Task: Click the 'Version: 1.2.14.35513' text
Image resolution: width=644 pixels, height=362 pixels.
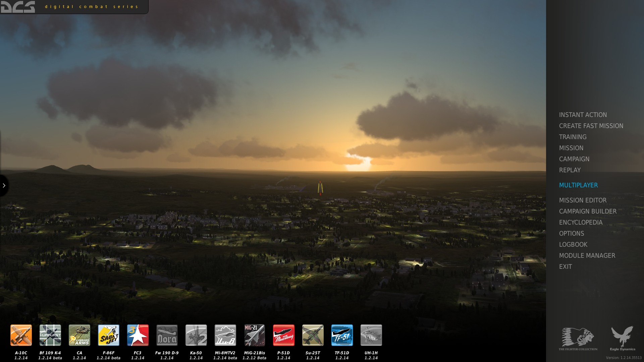Action: click(x=624, y=358)
